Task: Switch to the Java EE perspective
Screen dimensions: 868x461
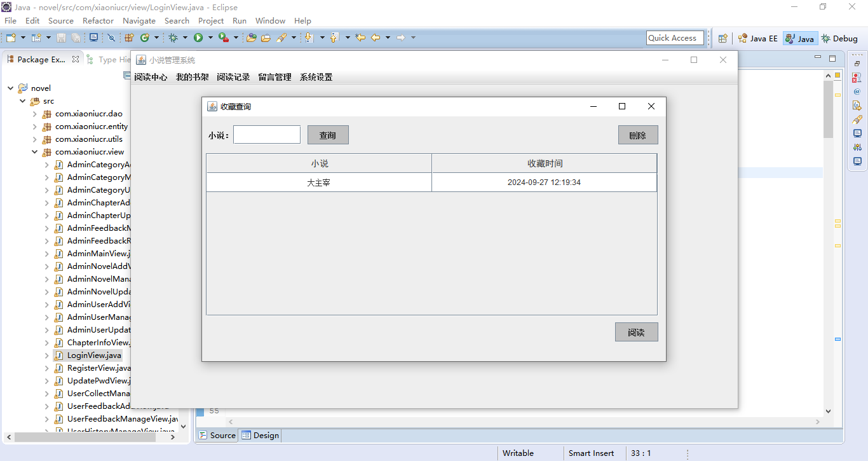Action: click(x=757, y=38)
